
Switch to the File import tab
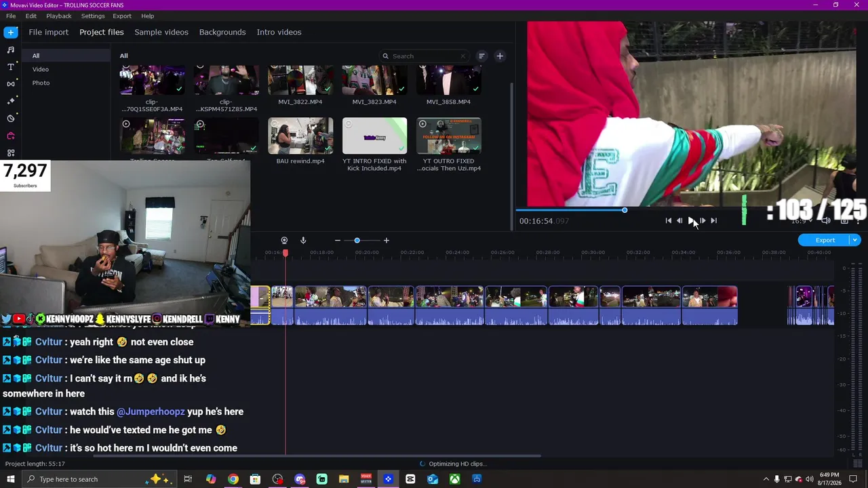click(x=48, y=32)
